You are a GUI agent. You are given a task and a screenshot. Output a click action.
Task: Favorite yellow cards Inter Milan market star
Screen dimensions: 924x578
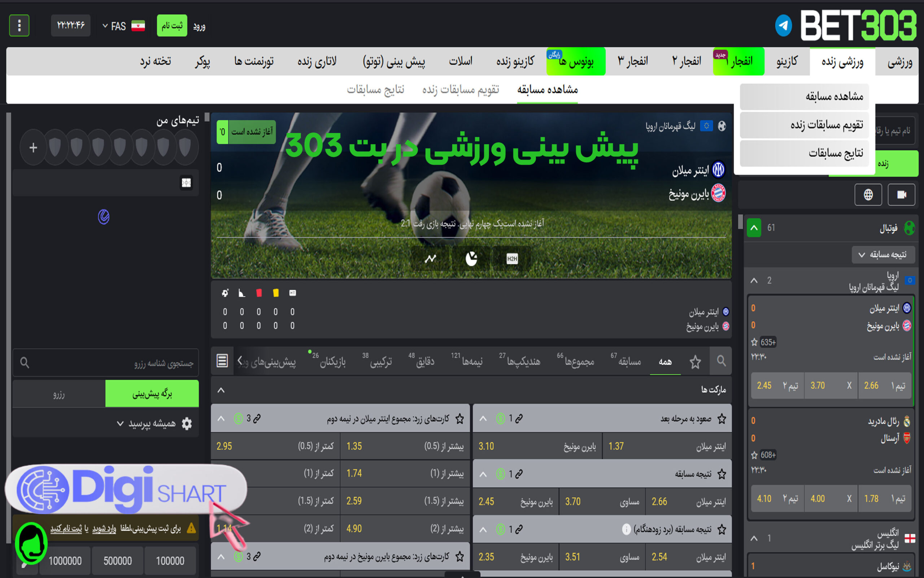click(x=460, y=419)
